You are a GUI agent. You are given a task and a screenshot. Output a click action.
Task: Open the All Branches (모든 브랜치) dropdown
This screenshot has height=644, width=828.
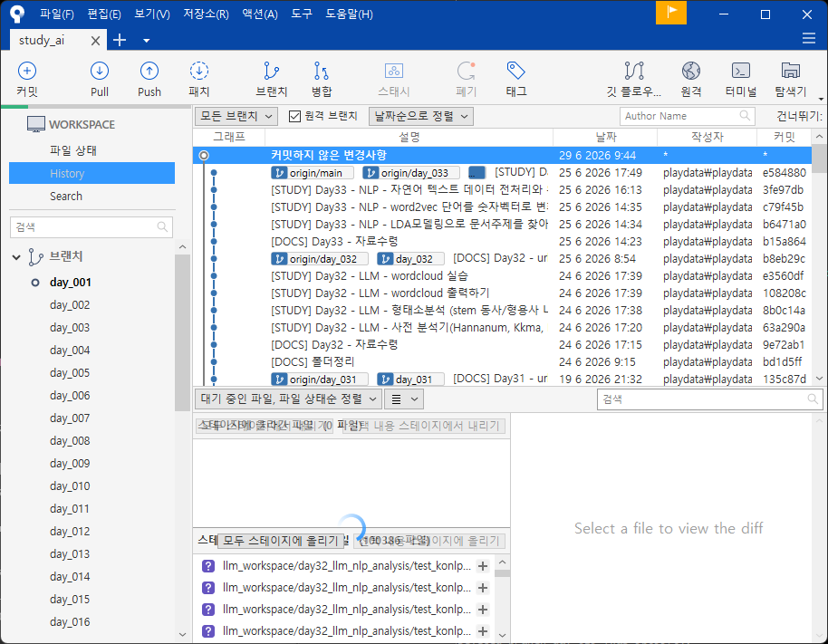[236, 116]
